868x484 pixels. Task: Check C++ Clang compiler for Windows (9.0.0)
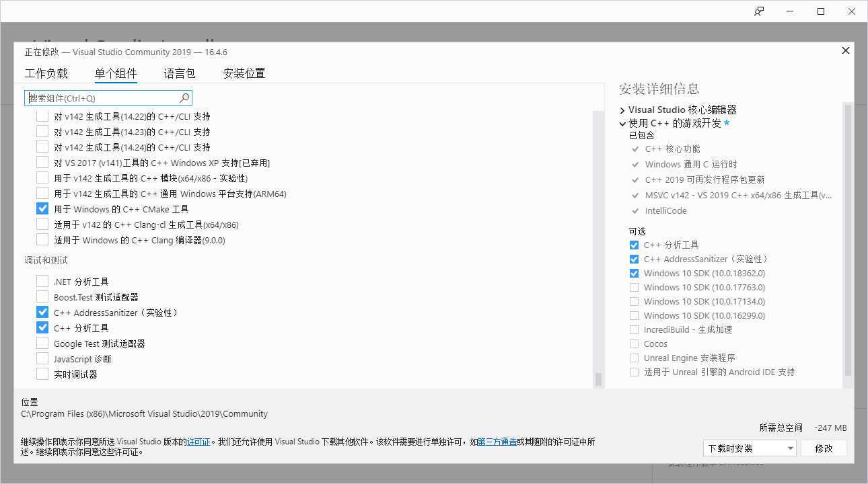click(x=42, y=240)
